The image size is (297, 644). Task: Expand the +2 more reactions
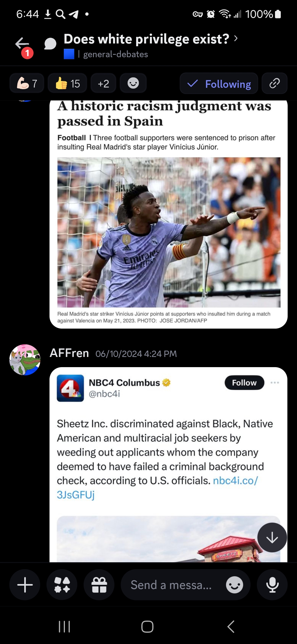click(103, 83)
